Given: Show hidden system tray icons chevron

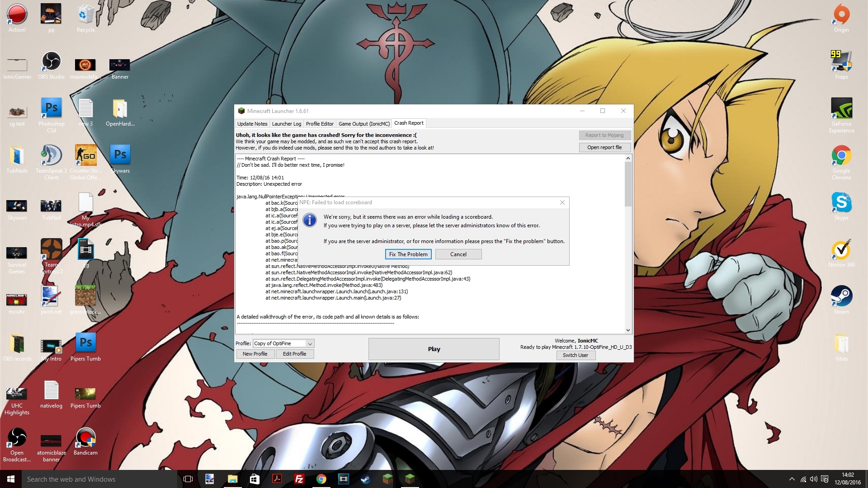Looking at the screenshot, I should (792, 479).
